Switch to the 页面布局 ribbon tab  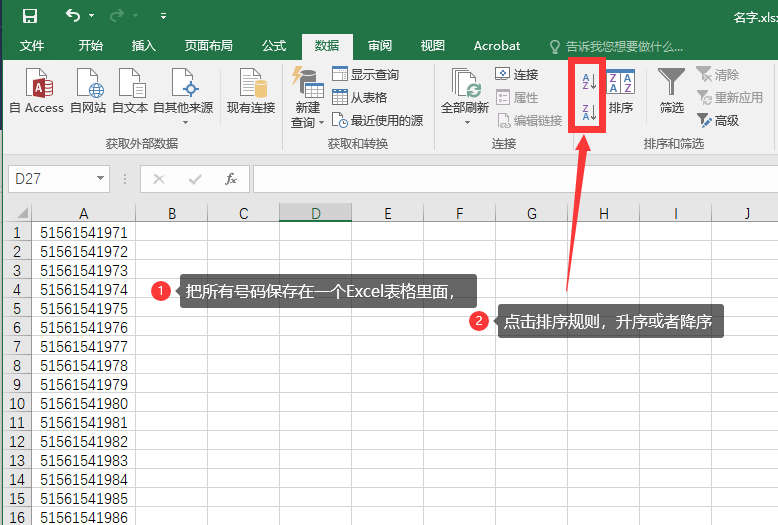(x=208, y=46)
